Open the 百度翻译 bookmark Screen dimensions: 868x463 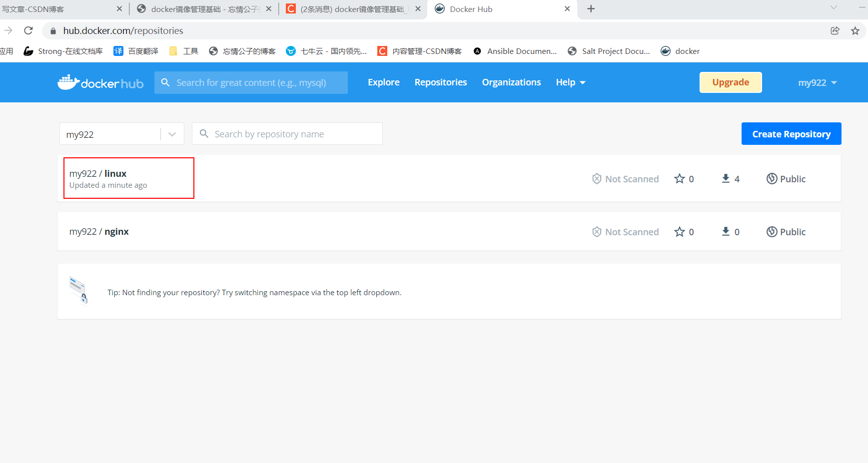pos(136,51)
